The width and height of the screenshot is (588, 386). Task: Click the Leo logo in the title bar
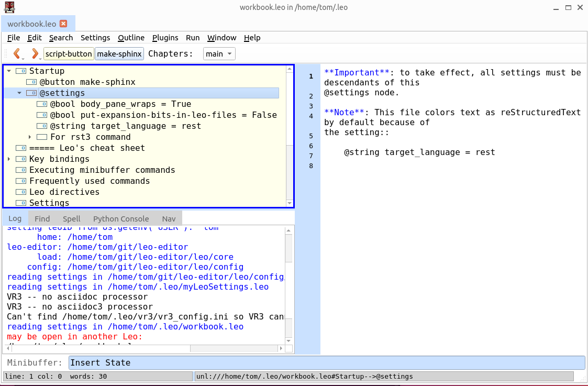[8, 8]
